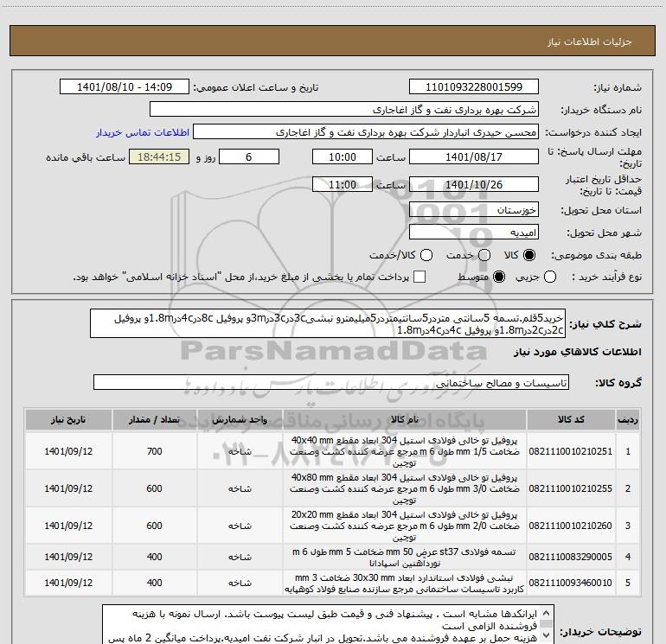Click the نام کالا column header
The width and height of the screenshot is (666, 644).
[x=405, y=420]
